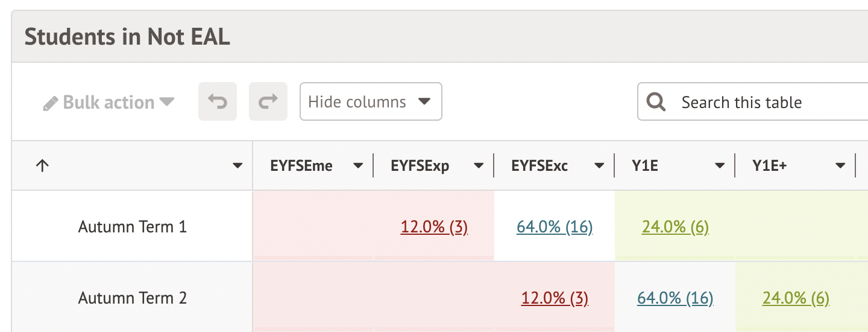Open the 12.0% (3) link in Autumn Term 2
Image resolution: width=868 pixels, height=332 pixels.
click(555, 298)
